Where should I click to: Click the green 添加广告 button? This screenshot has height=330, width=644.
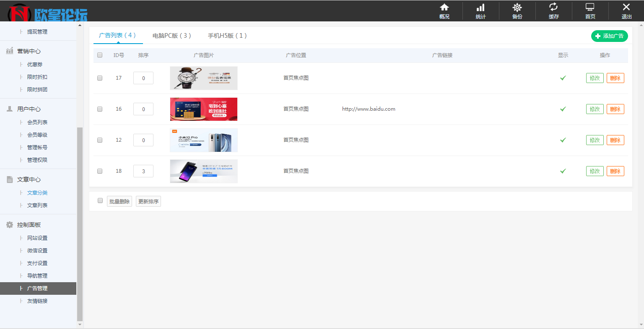click(610, 36)
